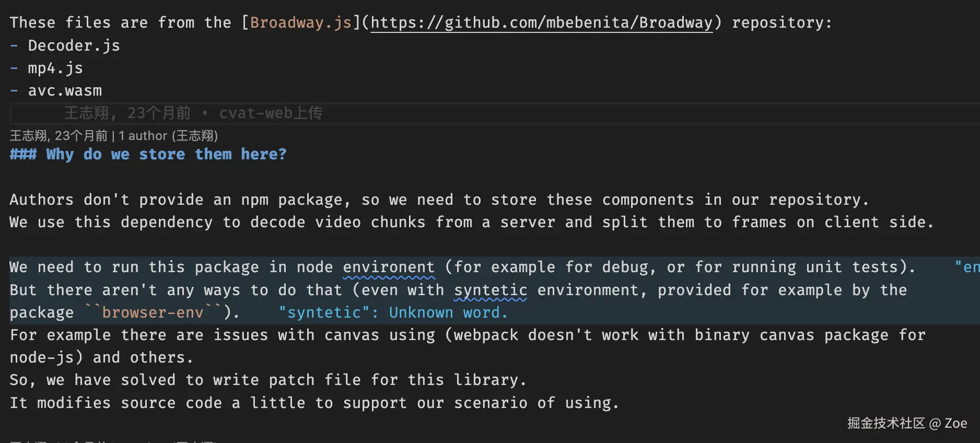Click the '王志翔, 23个月前' code lens text

pyautogui.click(x=59, y=136)
